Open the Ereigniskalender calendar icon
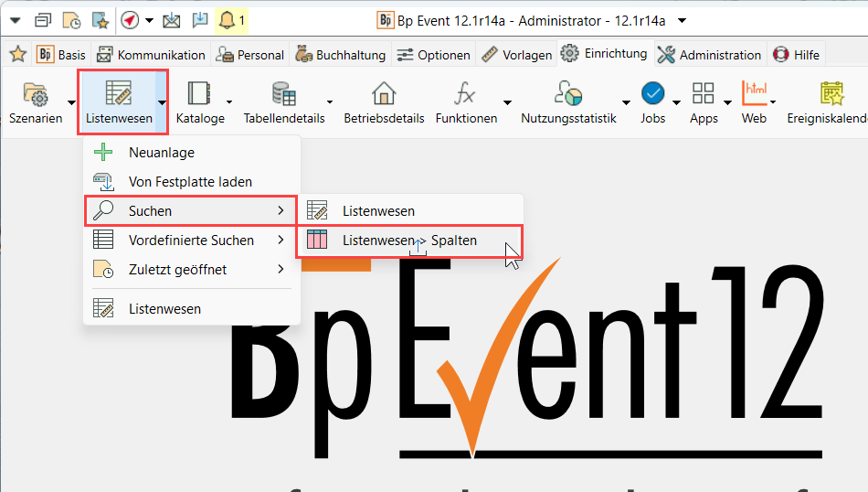 coord(831,94)
